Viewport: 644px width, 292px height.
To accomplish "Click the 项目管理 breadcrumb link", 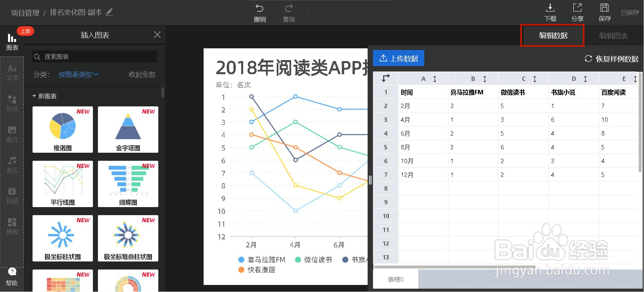I will (x=25, y=13).
